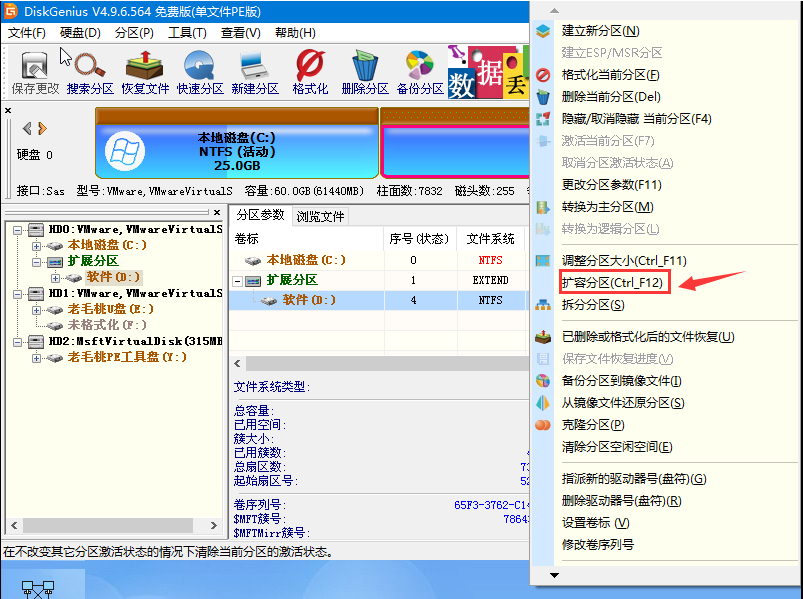Screen dimensions: 803x599
Task: Expand 本地磁盘 (C:) in the disk tree
Action: 36,246
